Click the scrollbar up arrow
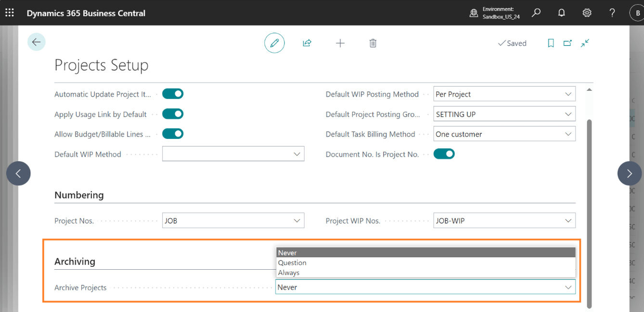Viewport: 644px width, 312px height. [x=589, y=90]
